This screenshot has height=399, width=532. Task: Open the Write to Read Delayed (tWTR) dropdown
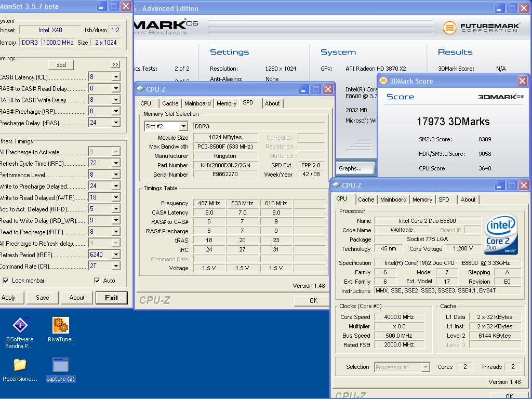(x=116, y=197)
